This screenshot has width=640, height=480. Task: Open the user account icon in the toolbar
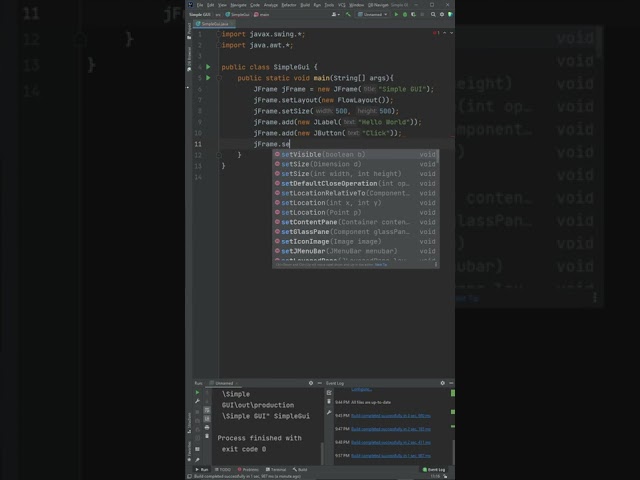tap(335, 14)
